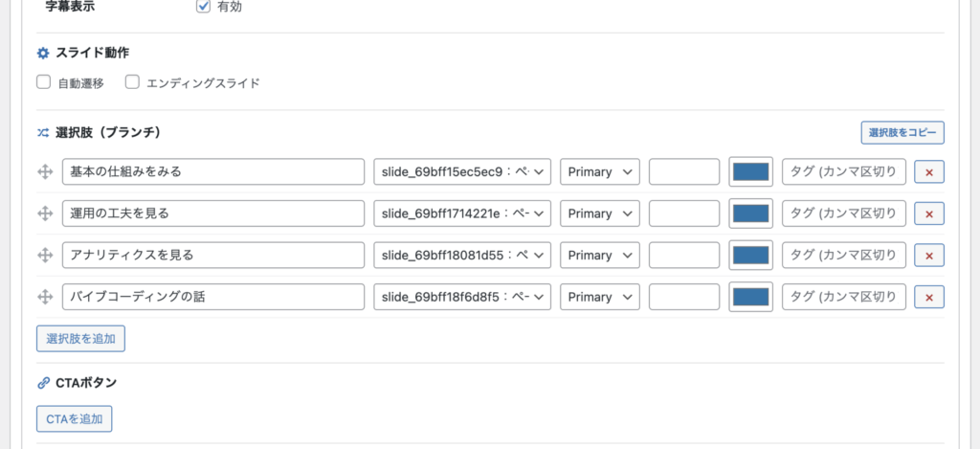Screen dimensions: 980x449
Task: Delete the 基本の仕組みをみる branch with red X
Action: [x=929, y=172]
